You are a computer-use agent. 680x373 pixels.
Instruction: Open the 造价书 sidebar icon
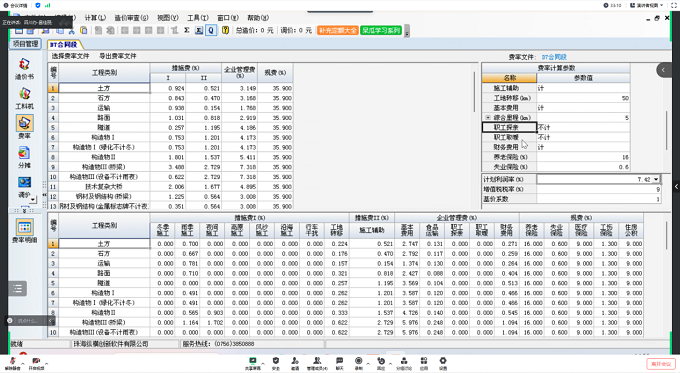coord(24,69)
